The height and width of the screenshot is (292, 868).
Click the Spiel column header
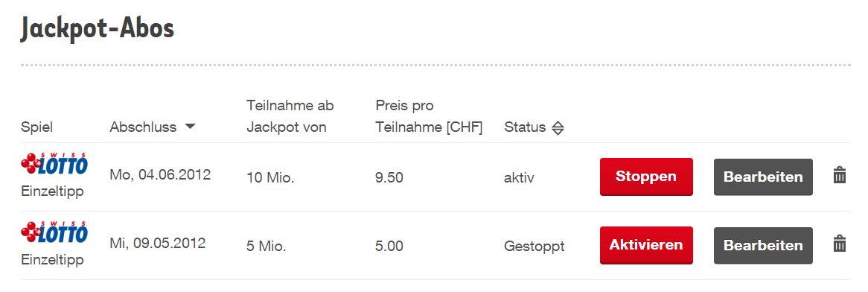pos(36,128)
